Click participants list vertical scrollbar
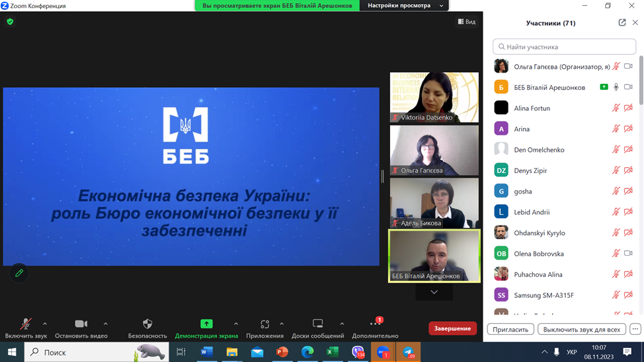The height and width of the screenshot is (362, 644). click(x=641, y=80)
